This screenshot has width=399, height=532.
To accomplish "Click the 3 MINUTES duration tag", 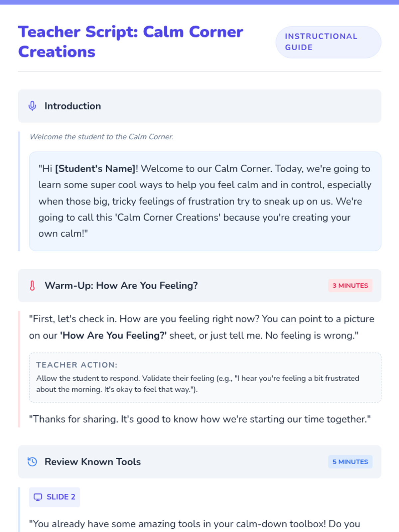I will point(350,286).
